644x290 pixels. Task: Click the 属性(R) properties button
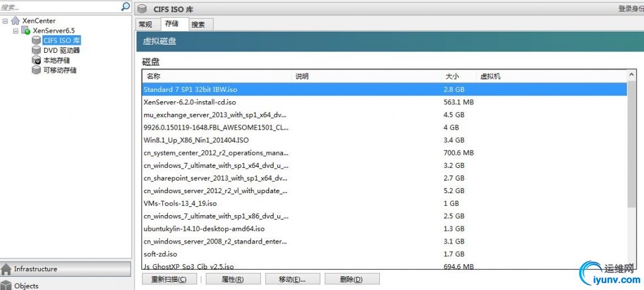(x=233, y=279)
